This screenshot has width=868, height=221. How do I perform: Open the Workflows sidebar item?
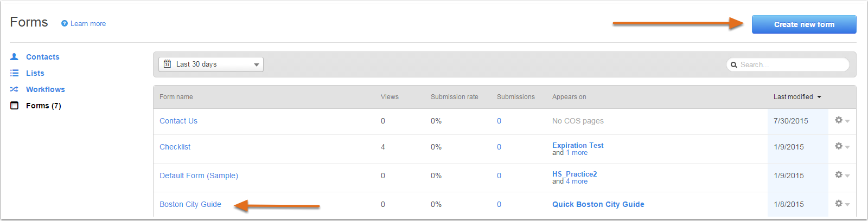[x=46, y=89]
